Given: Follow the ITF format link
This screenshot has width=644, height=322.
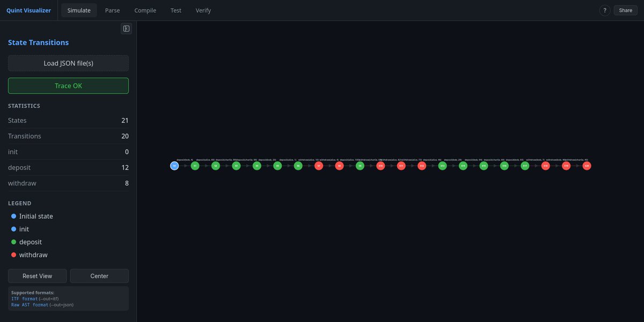Looking at the screenshot, I should (x=25, y=298).
